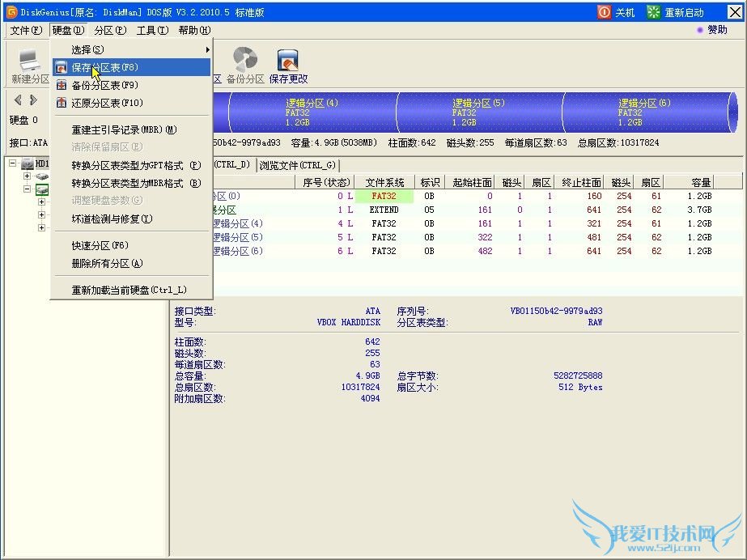Expand third logical partition tree node
This screenshot has height=560, width=747.
(41, 227)
